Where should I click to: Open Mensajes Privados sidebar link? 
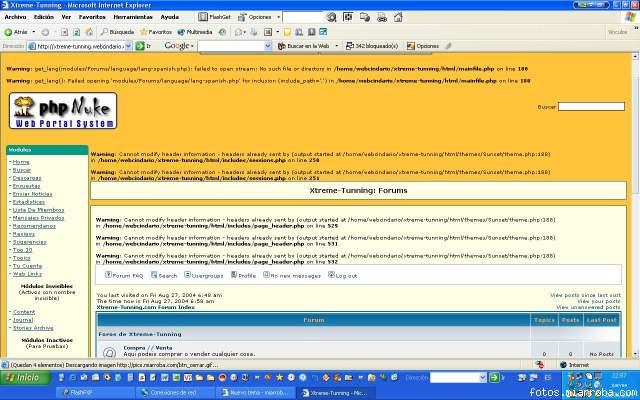(38, 218)
